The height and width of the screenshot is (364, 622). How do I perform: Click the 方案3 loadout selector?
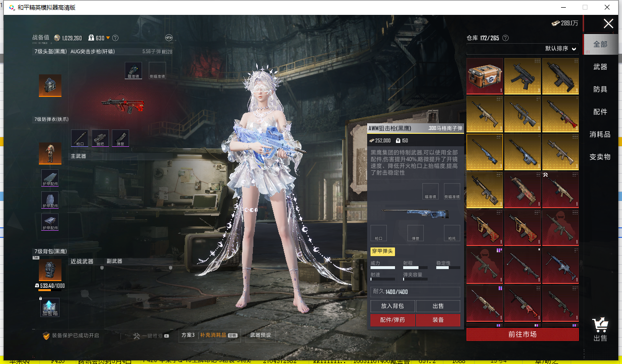(188, 335)
